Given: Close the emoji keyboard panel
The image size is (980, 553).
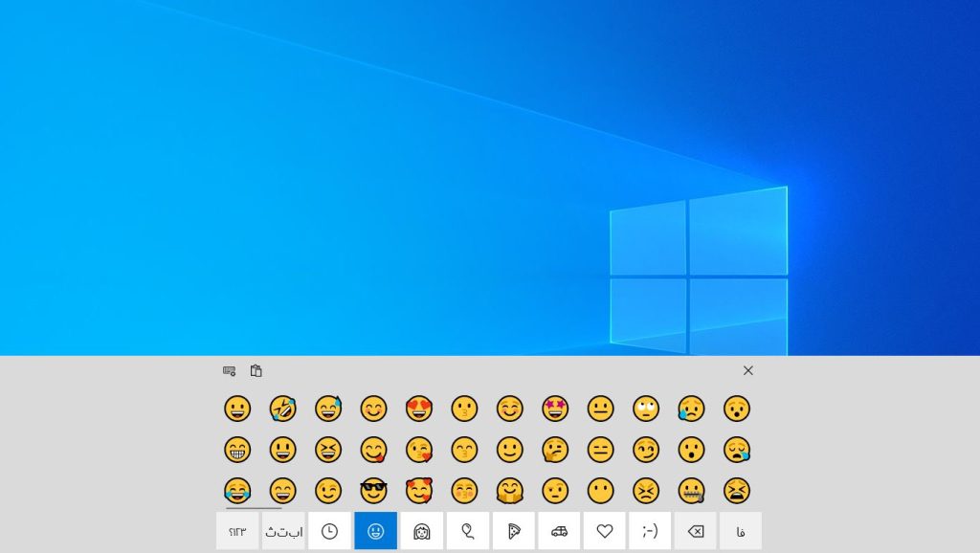Looking at the screenshot, I should pyautogui.click(x=748, y=370).
